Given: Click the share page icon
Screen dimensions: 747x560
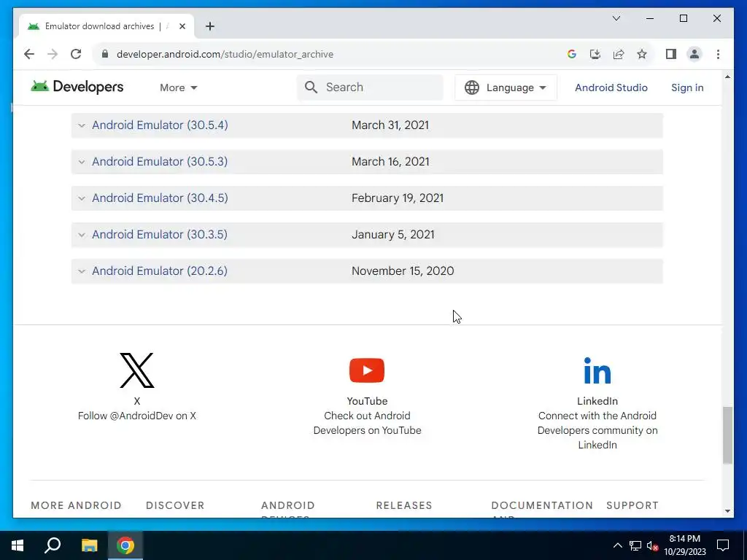Looking at the screenshot, I should click(x=619, y=54).
